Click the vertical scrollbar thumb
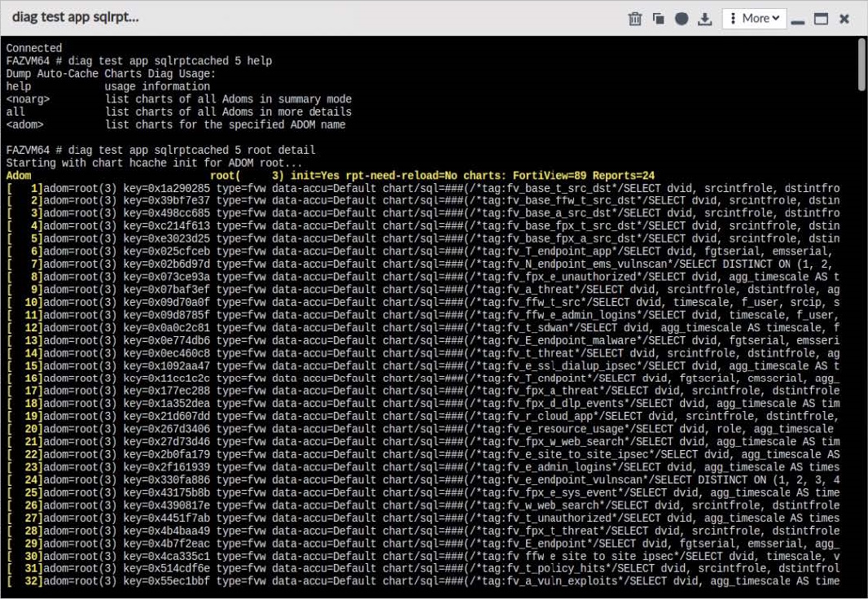 coord(862,64)
